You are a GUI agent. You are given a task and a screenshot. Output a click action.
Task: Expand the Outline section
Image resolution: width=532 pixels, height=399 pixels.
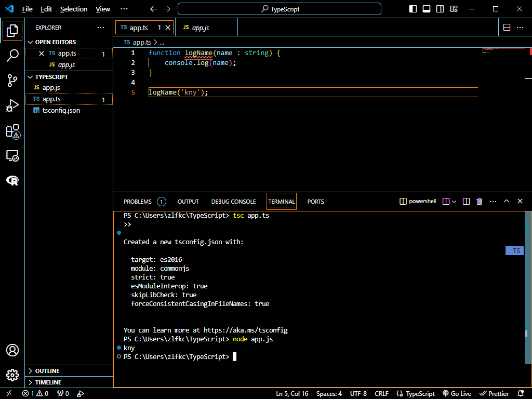[x=69, y=371]
